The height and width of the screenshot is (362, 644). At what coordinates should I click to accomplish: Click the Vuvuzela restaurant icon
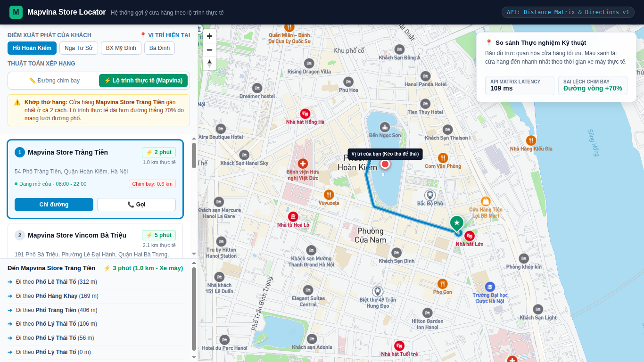coord(329,195)
